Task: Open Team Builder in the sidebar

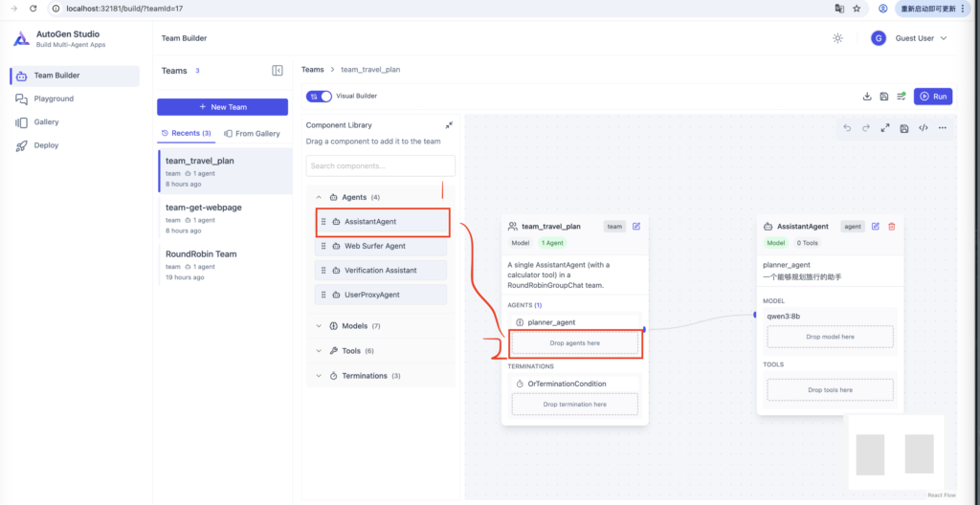Action: [x=75, y=76]
